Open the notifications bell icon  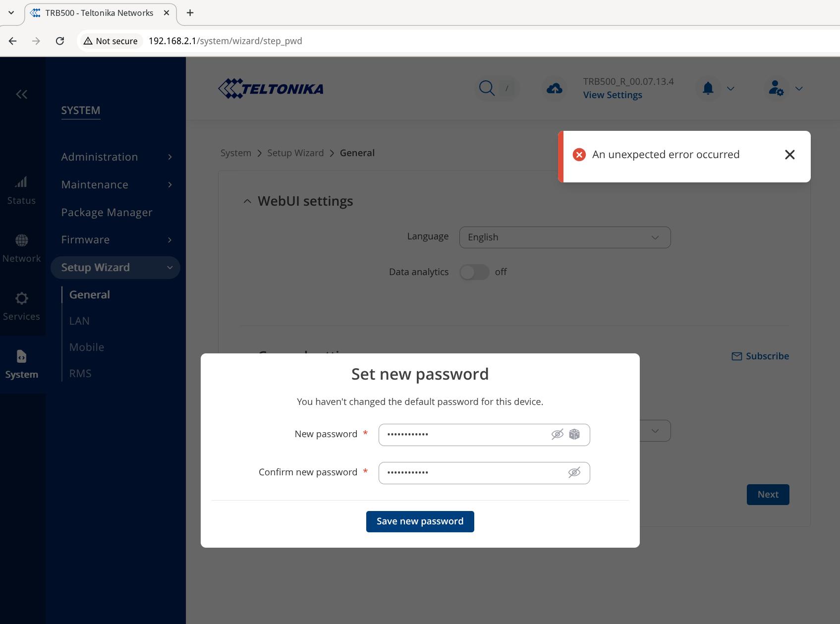click(x=708, y=88)
